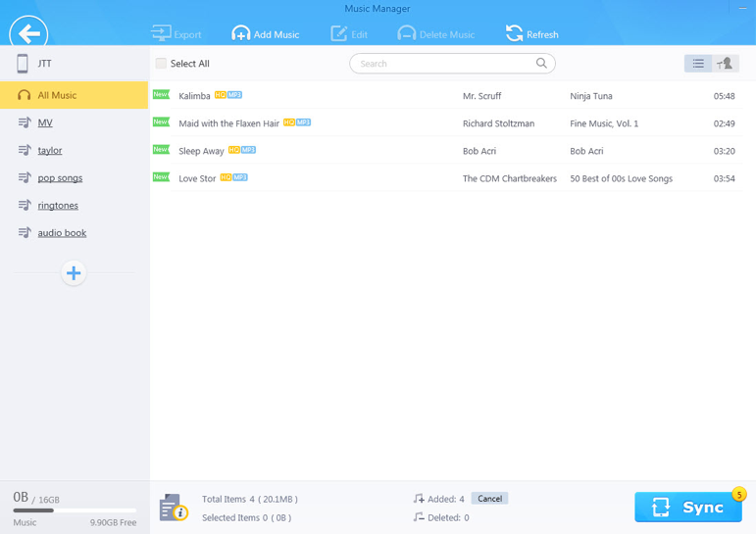Click the search magnifier icon
The height and width of the screenshot is (534, 756).
[541, 63]
